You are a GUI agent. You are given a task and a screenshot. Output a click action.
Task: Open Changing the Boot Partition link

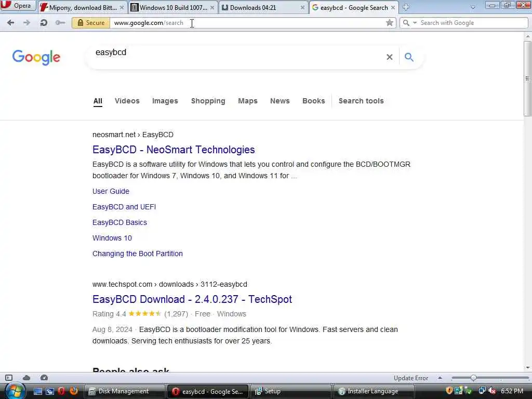pos(137,254)
